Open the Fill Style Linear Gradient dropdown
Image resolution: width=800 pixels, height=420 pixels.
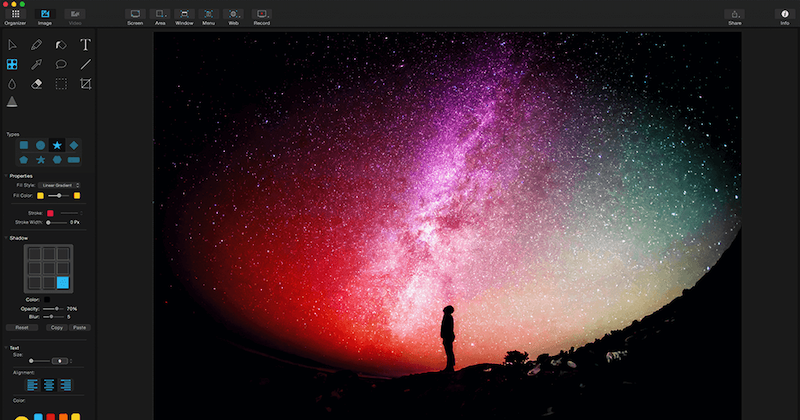tap(59, 185)
